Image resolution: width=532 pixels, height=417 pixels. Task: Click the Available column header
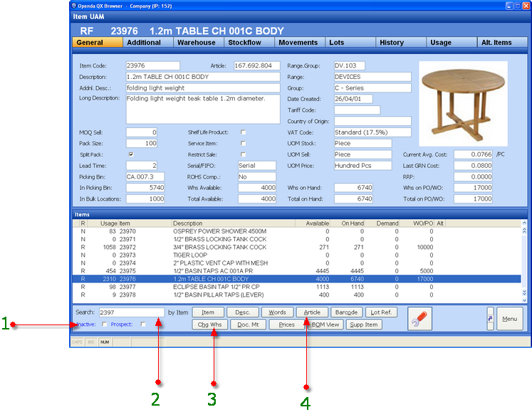point(313,223)
